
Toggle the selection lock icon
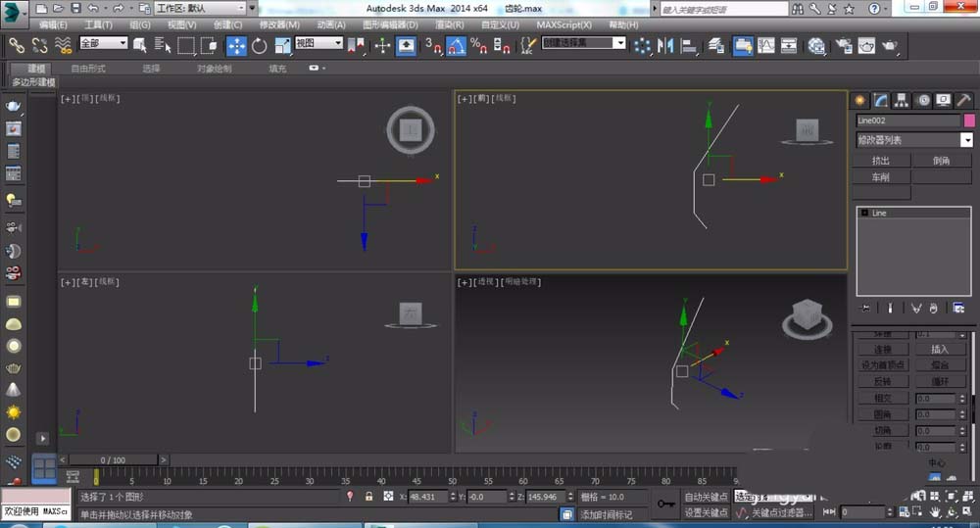click(369, 497)
